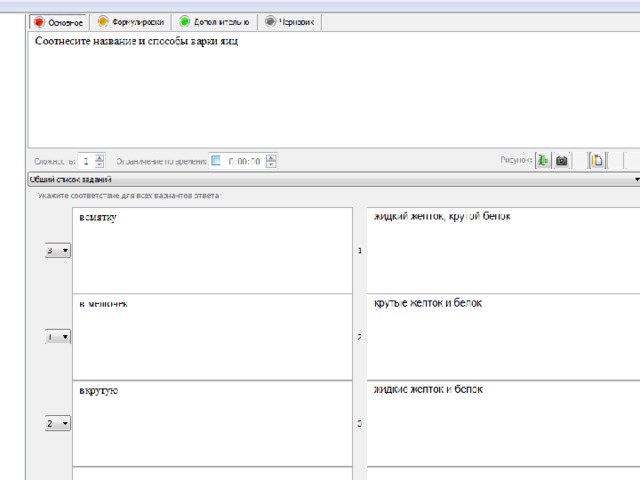Click the жидкие желток и белок field
This screenshot has height=480, width=640.
tap(503, 423)
